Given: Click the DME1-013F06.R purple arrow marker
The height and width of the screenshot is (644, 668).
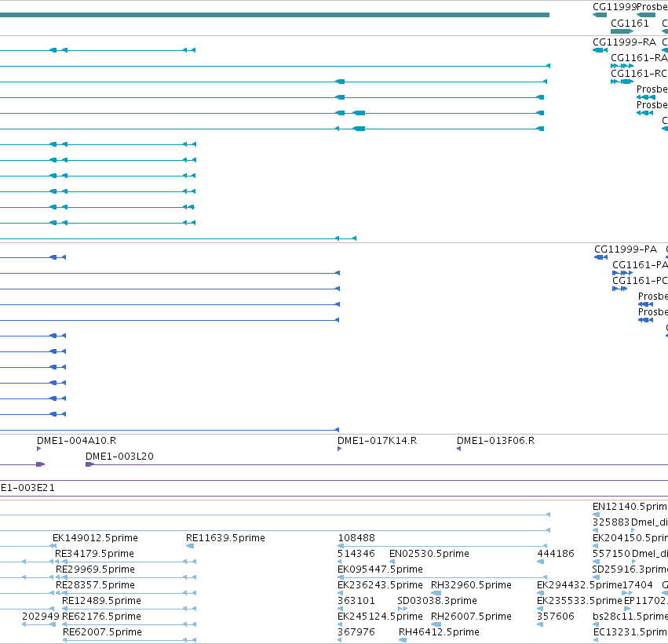Looking at the screenshot, I should (459, 449).
